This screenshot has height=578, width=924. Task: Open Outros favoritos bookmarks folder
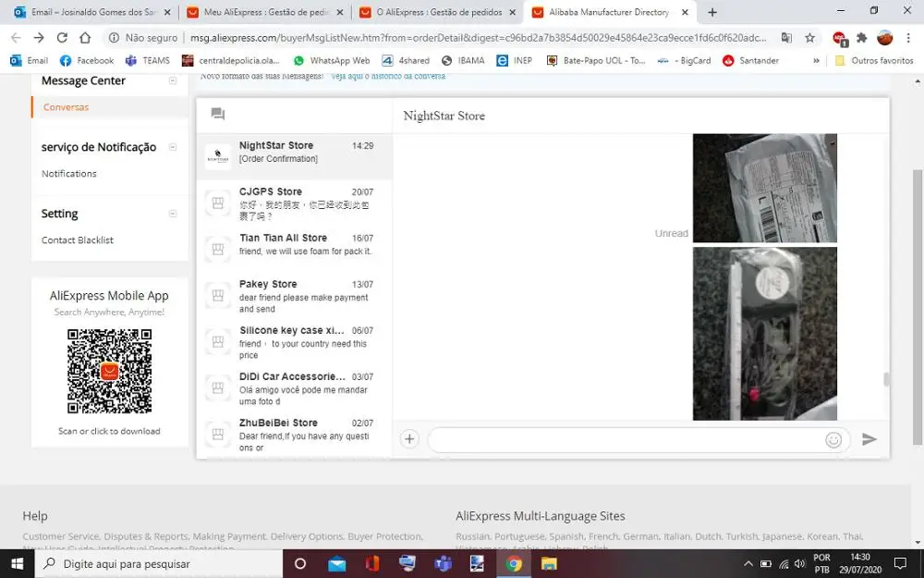[874, 60]
